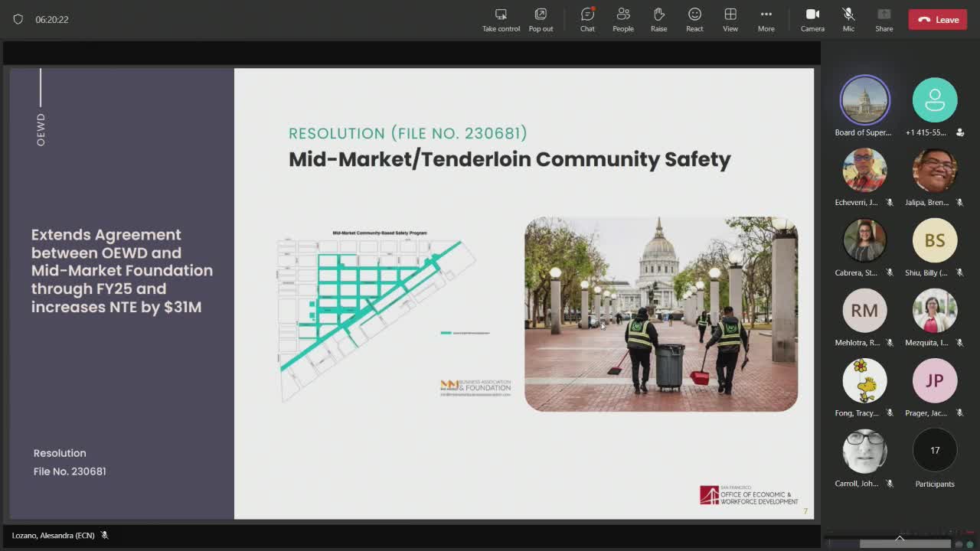Unmute your microphone
This screenshot has height=551, width=980.
pyautogui.click(x=848, y=18)
